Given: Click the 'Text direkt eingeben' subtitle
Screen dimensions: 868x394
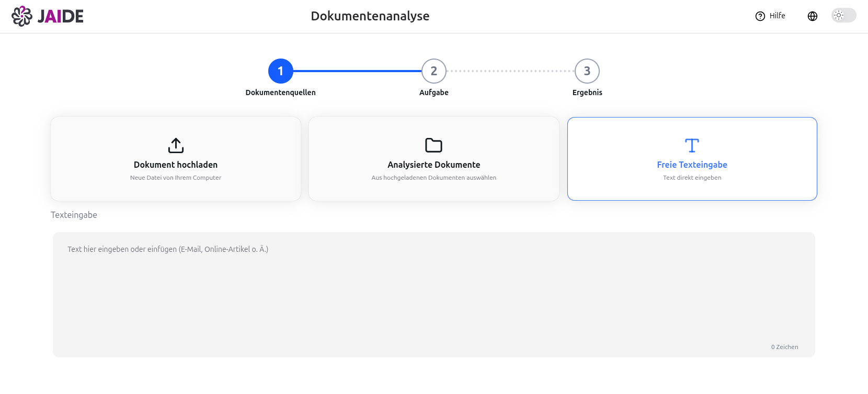Looking at the screenshot, I should (x=692, y=178).
